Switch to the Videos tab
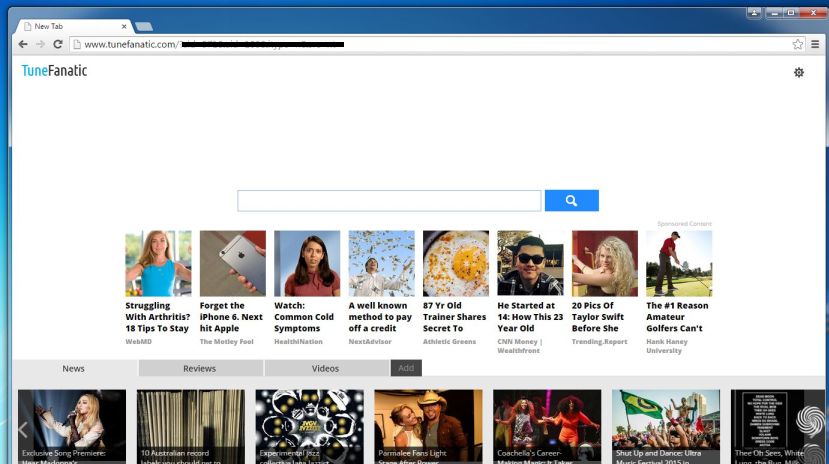Image resolution: width=829 pixels, height=464 pixels. pos(326,368)
